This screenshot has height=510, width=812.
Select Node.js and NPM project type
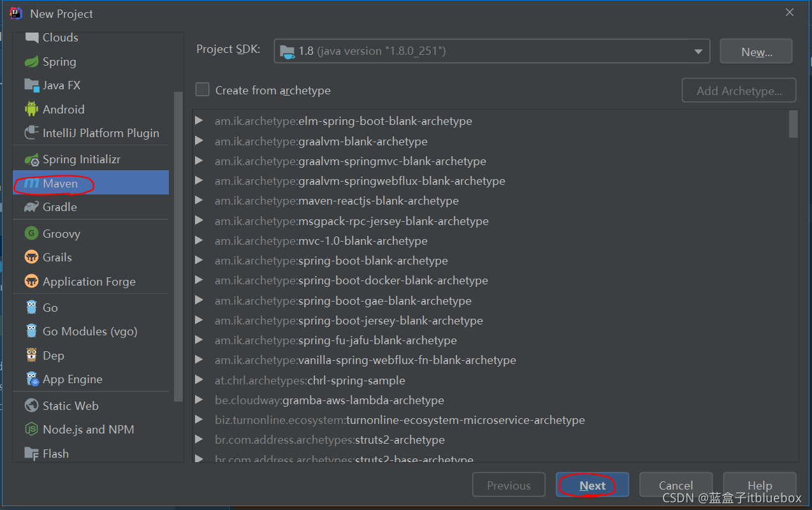pos(91,429)
